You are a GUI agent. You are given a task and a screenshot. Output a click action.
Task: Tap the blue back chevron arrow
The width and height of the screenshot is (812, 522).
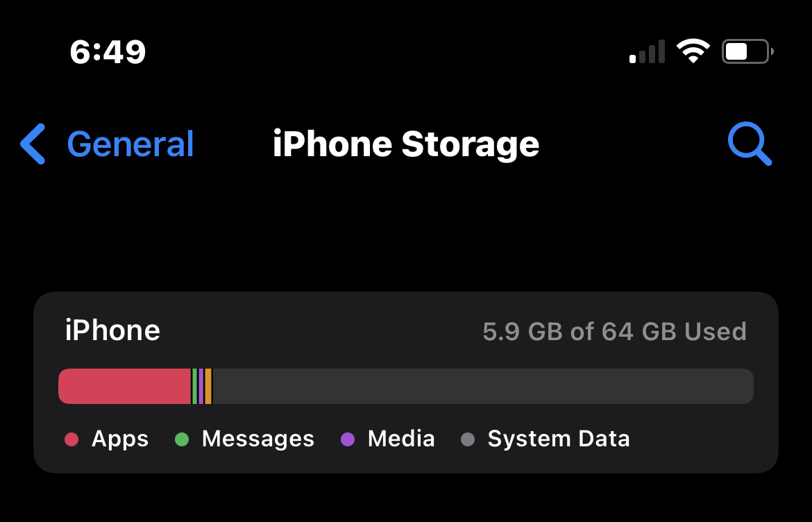[33, 144]
